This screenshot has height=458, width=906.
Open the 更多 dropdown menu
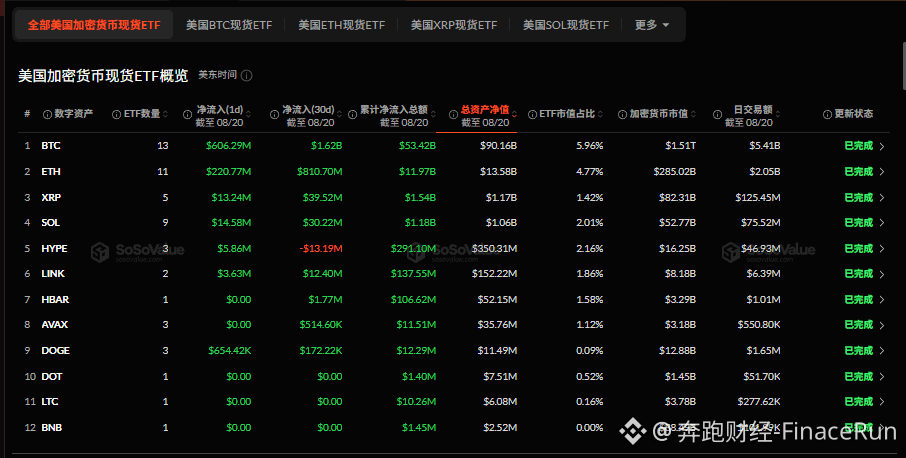coord(652,25)
